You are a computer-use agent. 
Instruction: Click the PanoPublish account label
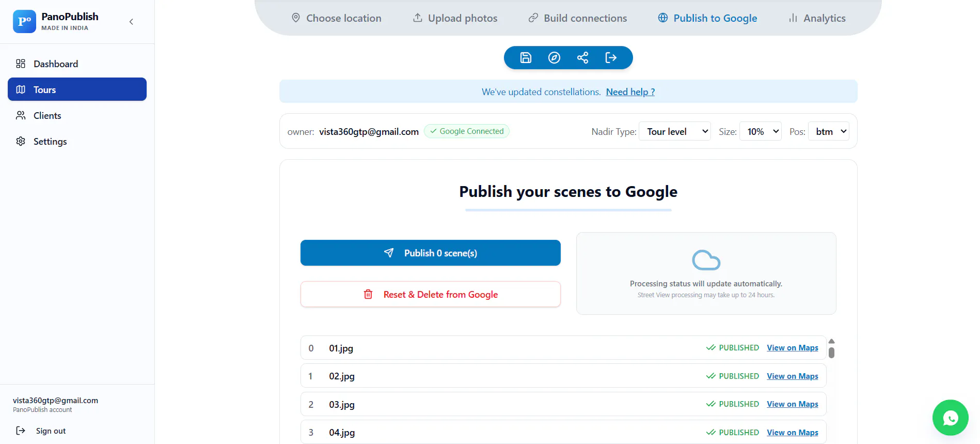tap(42, 410)
